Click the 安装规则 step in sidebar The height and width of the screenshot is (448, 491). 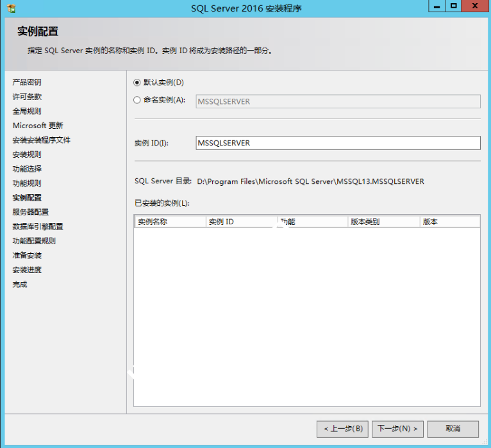[x=27, y=154]
